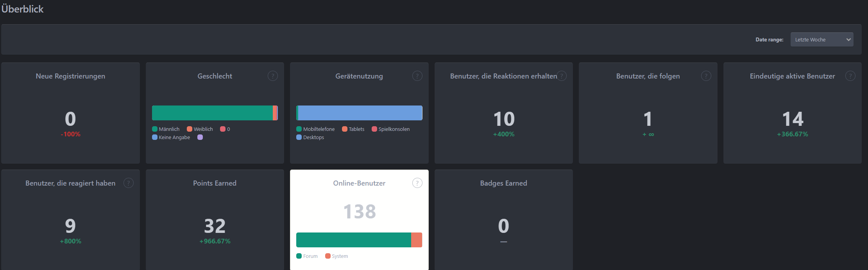
Task: Click the +400% change value
Action: tap(504, 134)
